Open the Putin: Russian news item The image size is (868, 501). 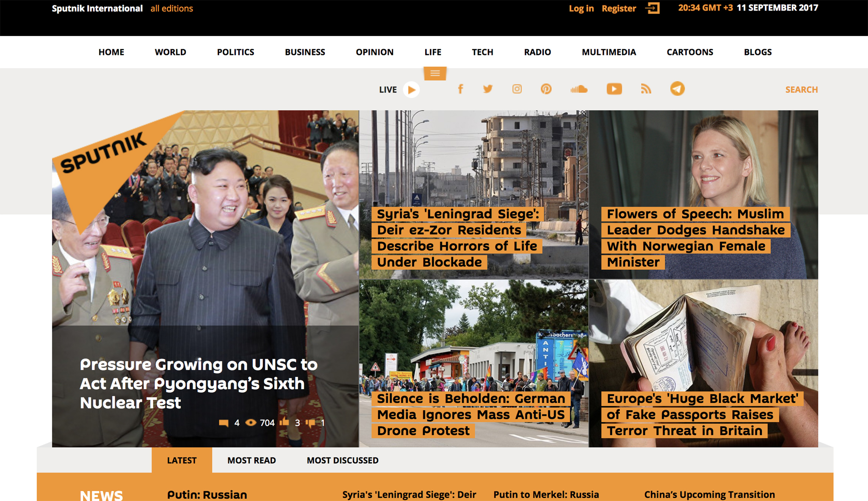click(x=207, y=495)
